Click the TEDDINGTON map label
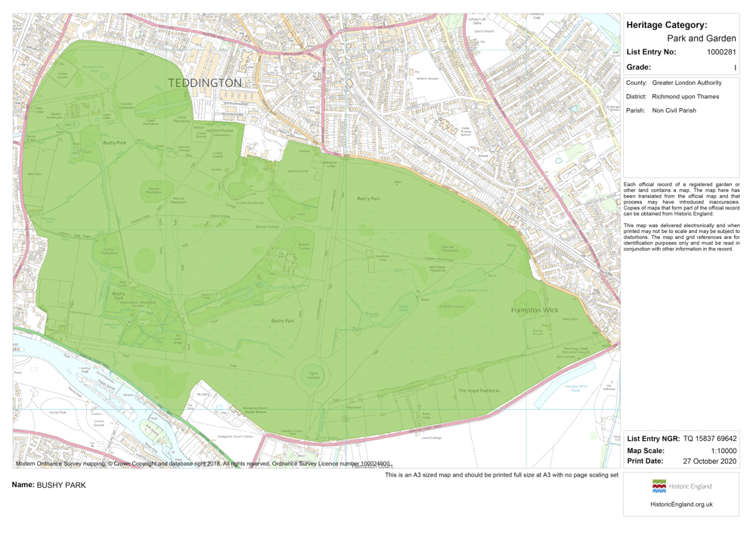 point(205,82)
